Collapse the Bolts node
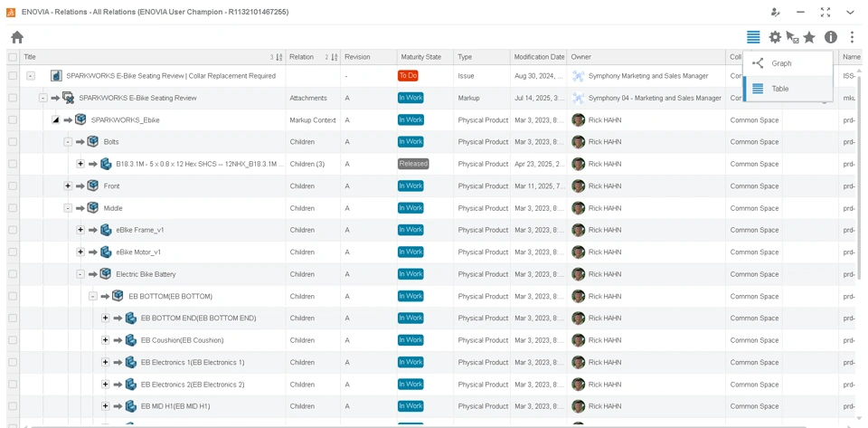Image resolution: width=868 pixels, height=428 pixels. tap(68, 142)
